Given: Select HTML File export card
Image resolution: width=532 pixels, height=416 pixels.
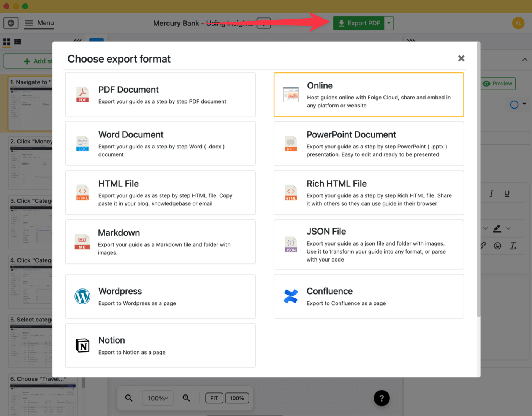Looking at the screenshot, I should tap(160, 193).
